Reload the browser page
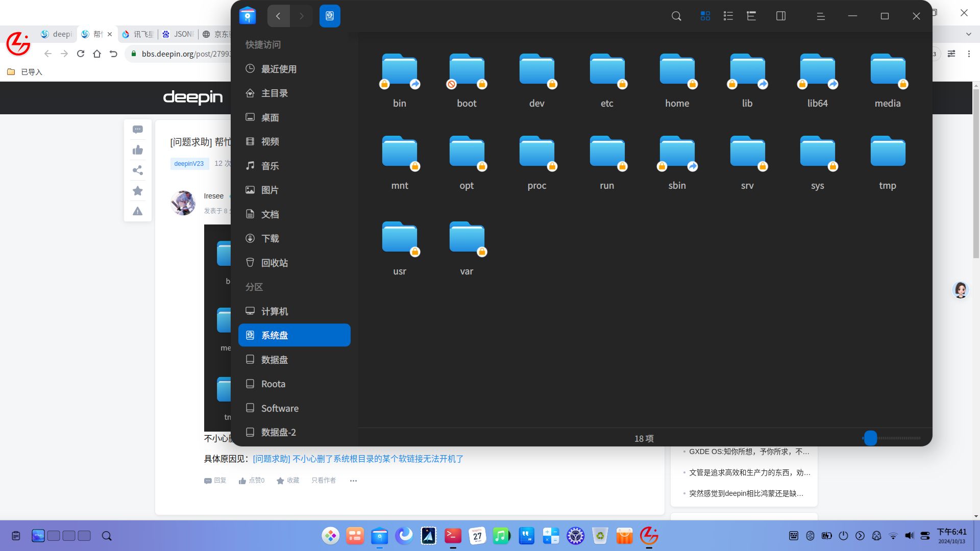The width and height of the screenshot is (980, 551). pos(81,54)
